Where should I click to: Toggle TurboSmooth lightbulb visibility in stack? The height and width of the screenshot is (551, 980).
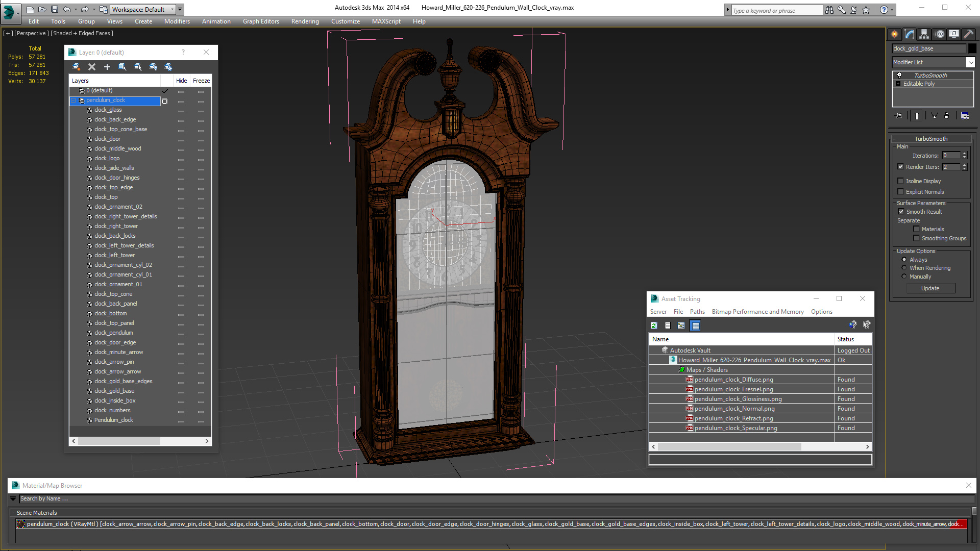point(899,76)
